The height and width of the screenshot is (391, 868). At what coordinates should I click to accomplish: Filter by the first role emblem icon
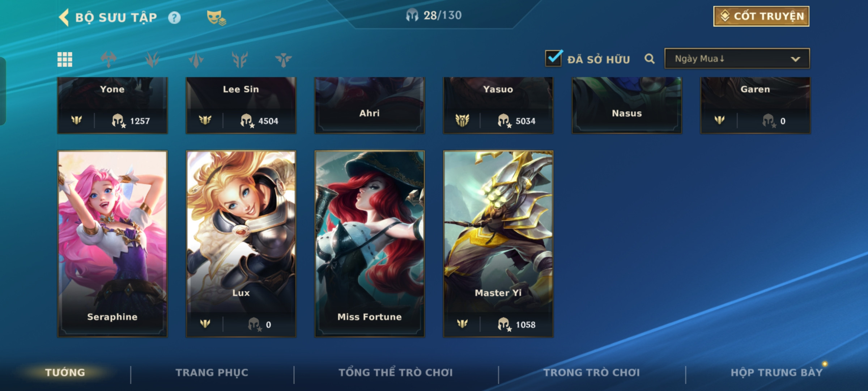pyautogui.click(x=109, y=59)
